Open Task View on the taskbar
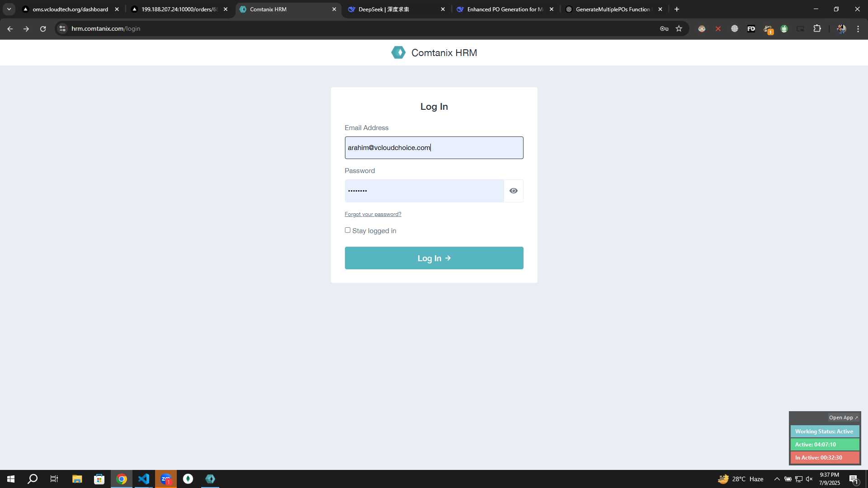The image size is (868, 488). 54,479
